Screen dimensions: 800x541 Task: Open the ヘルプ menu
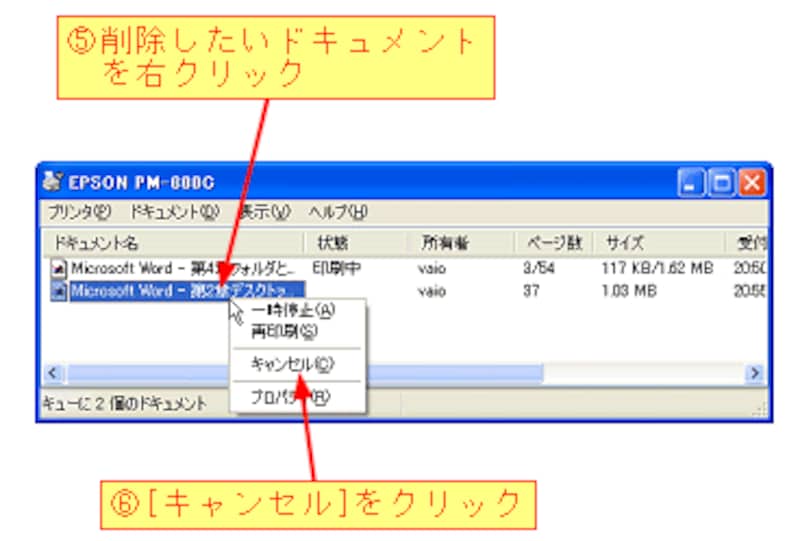(338, 211)
